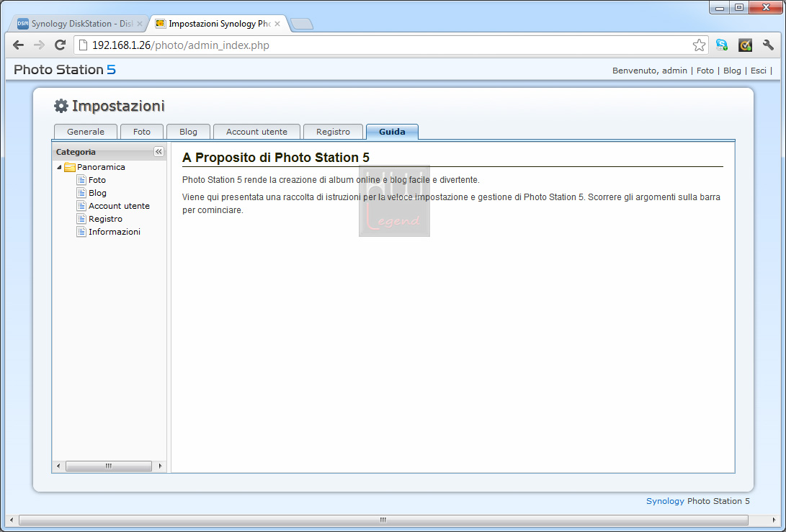The width and height of the screenshot is (786, 532).
Task: Open the Blog link in the header
Action: click(x=733, y=71)
